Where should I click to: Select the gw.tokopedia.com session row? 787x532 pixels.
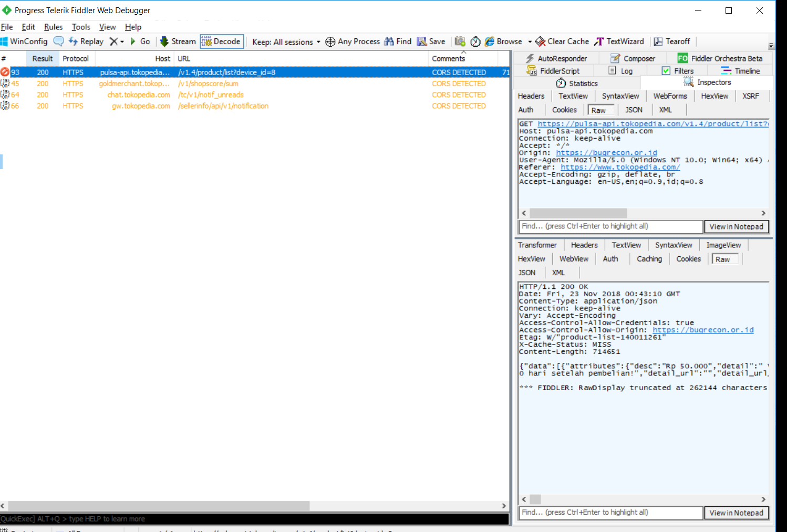[254, 106]
